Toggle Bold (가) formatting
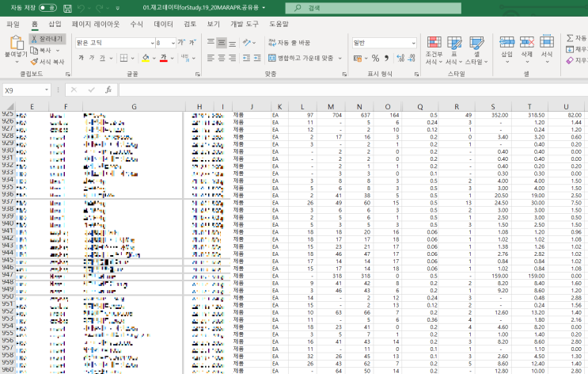588x374 pixels. (x=81, y=58)
